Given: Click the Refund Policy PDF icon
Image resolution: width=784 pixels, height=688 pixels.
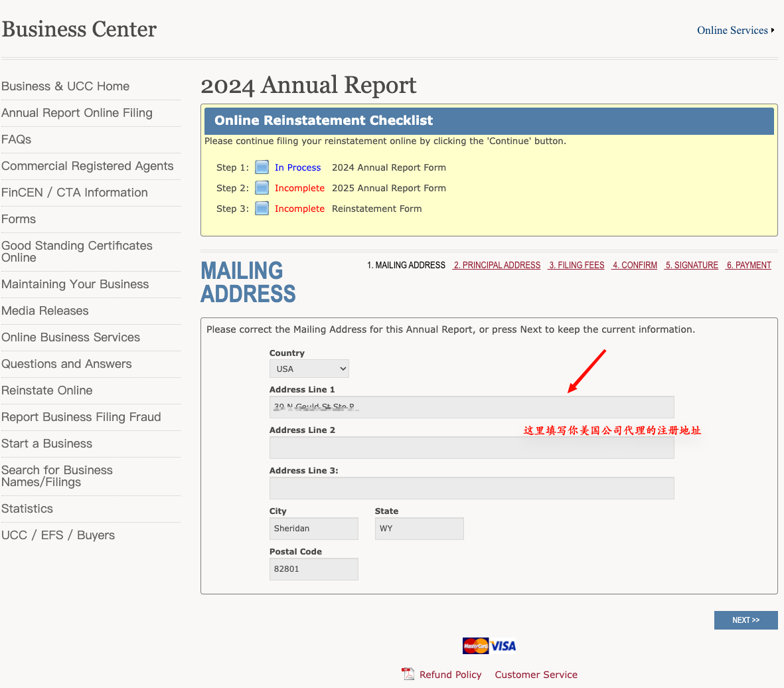Looking at the screenshot, I should (408, 674).
